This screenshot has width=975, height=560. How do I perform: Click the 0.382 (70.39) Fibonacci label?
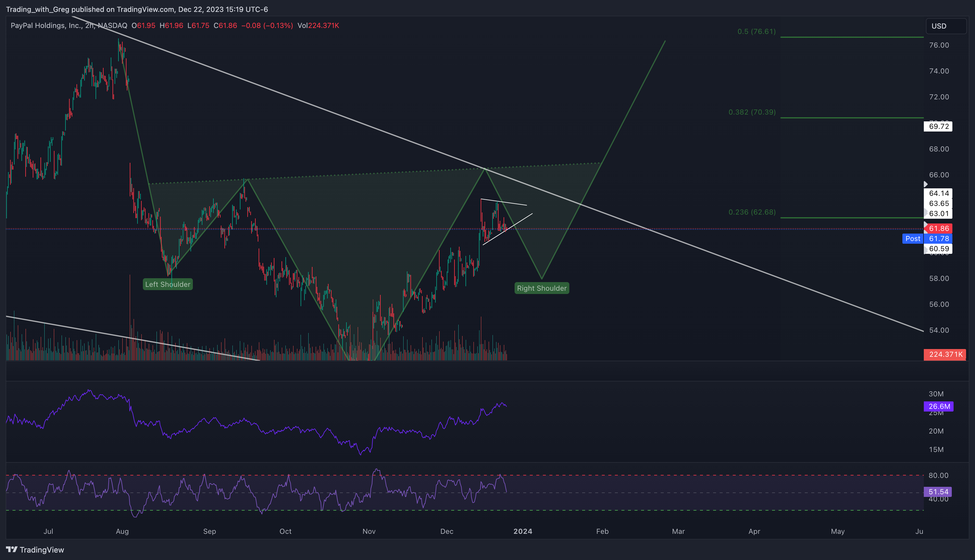coord(752,112)
